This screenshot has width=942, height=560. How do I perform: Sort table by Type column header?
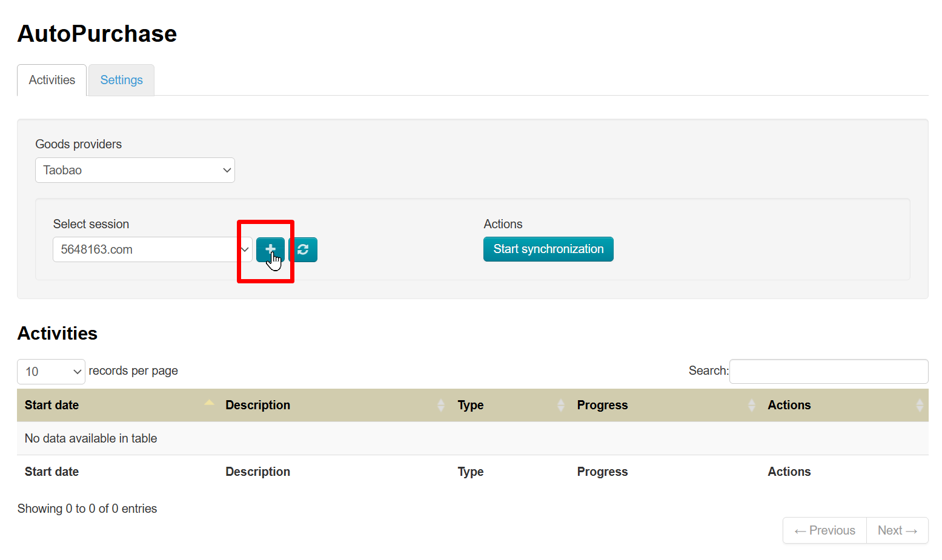[x=470, y=405]
